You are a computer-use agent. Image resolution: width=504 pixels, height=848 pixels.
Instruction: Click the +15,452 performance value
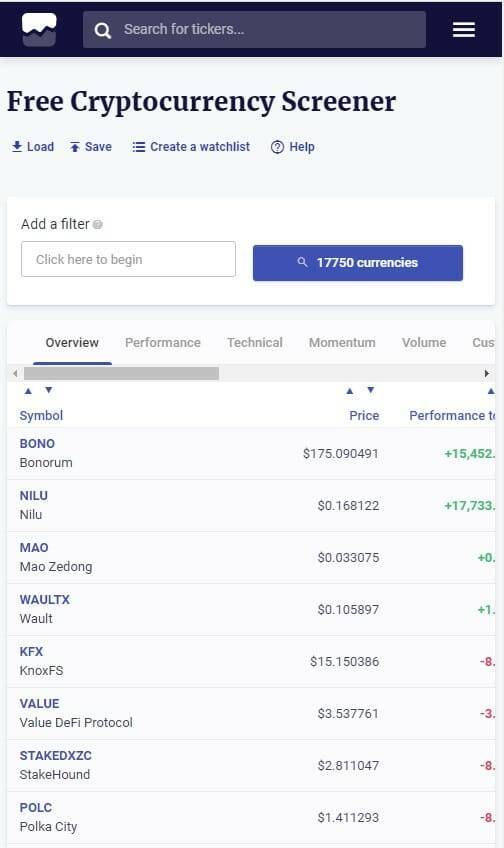tap(469, 453)
